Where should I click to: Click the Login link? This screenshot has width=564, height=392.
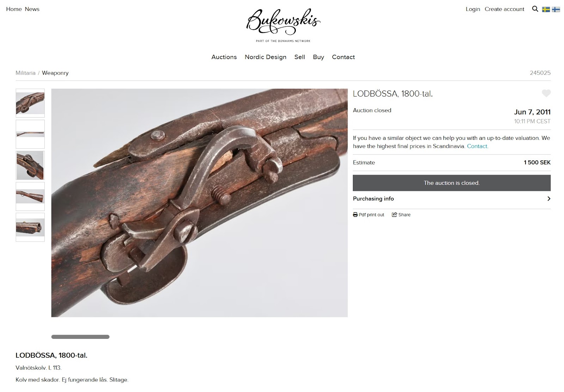click(x=473, y=9)
